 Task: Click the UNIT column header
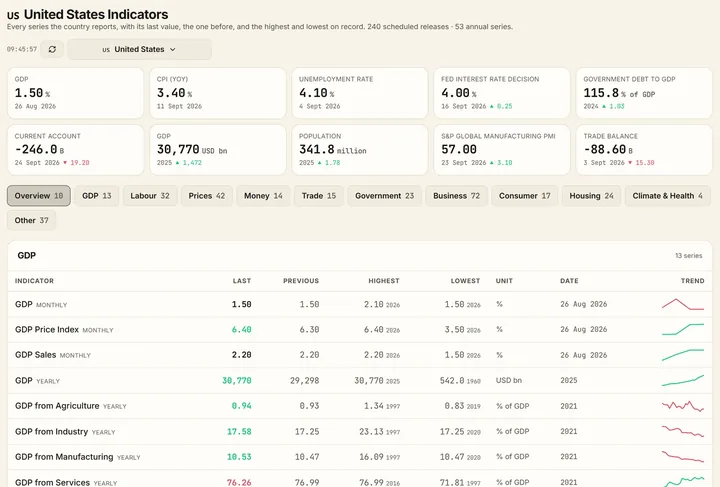tap(504, 281)
